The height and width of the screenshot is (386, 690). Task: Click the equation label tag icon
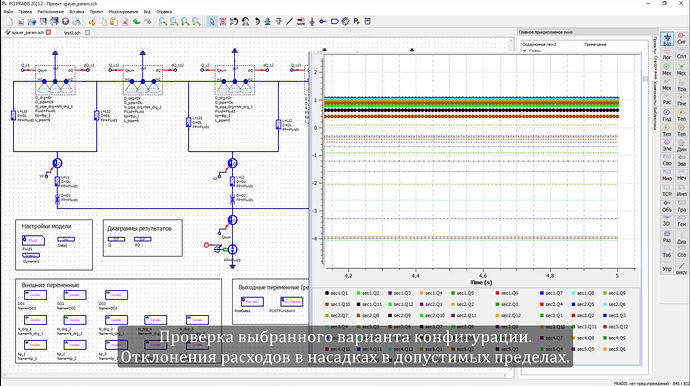tap(334, 21)
